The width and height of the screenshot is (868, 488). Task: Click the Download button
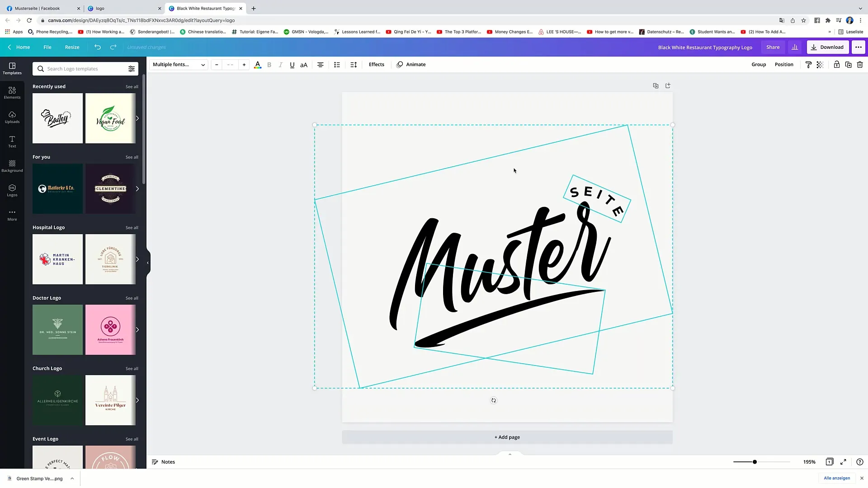tap(828, 47)
